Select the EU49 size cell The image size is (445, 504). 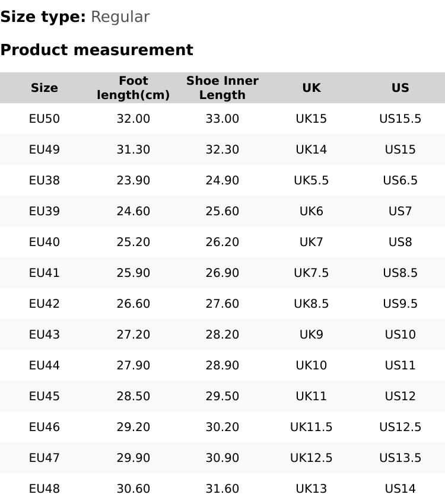click(x=44, y=149)
